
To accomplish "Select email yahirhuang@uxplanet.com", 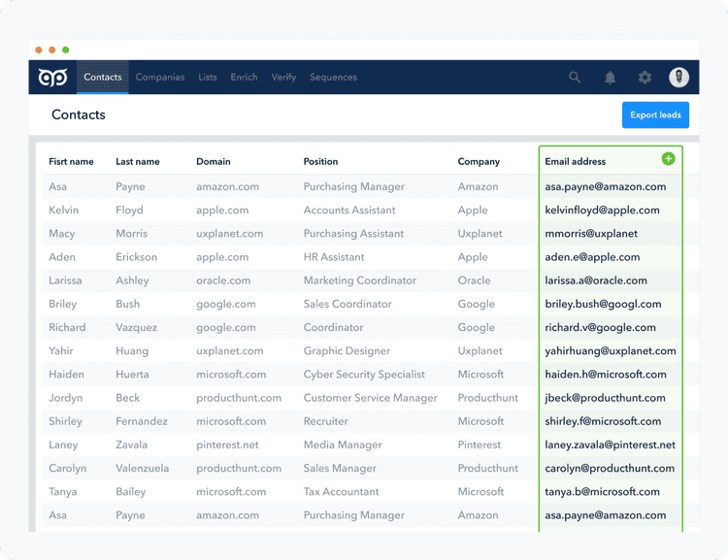I will tap(611, 351).
